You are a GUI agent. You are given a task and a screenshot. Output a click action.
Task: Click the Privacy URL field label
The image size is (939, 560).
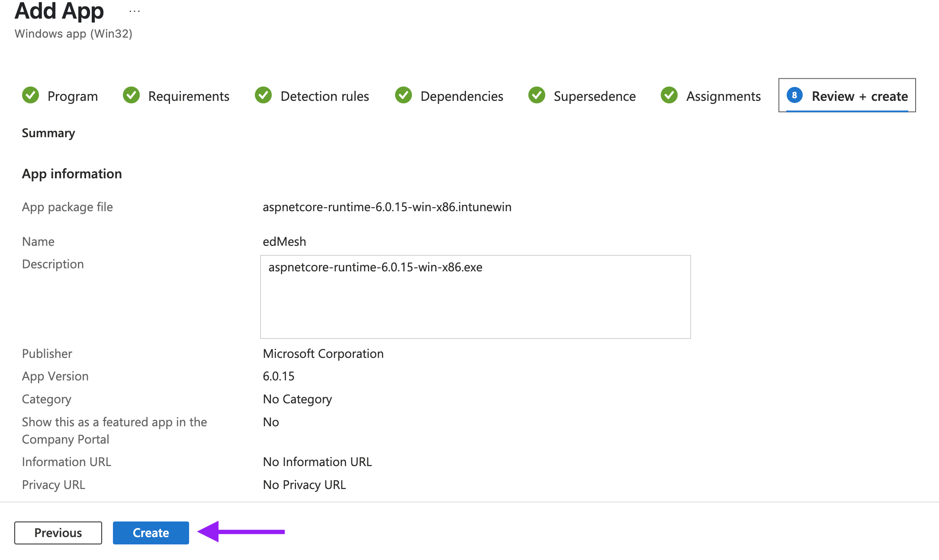tap(54, 485)
